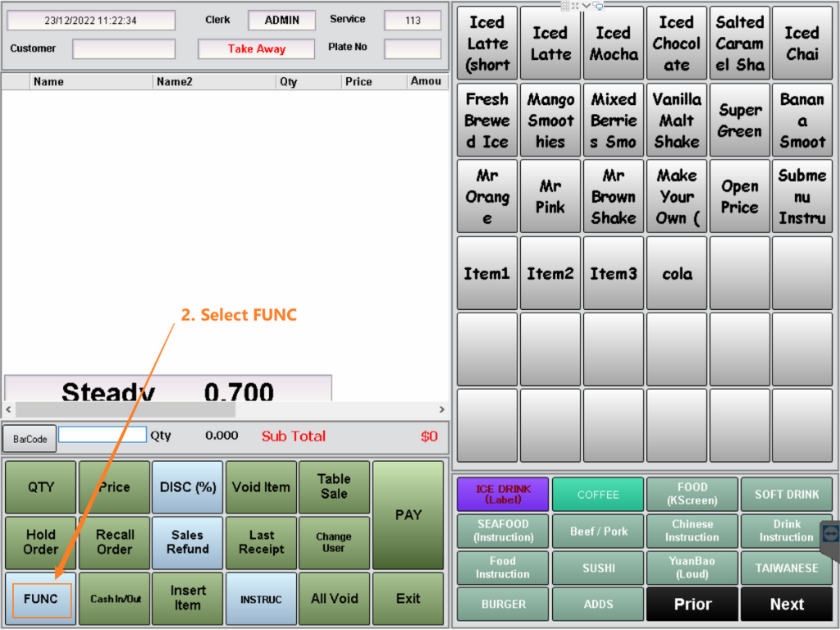This screenshot has height=630, width=840.
Task: Select the ICE DRINK (Label) category
Action: click(503, 495)
